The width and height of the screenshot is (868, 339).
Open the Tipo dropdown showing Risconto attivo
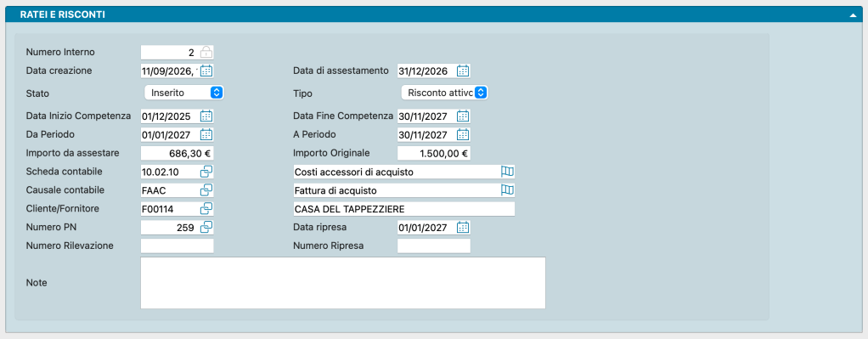click(444, 93)
